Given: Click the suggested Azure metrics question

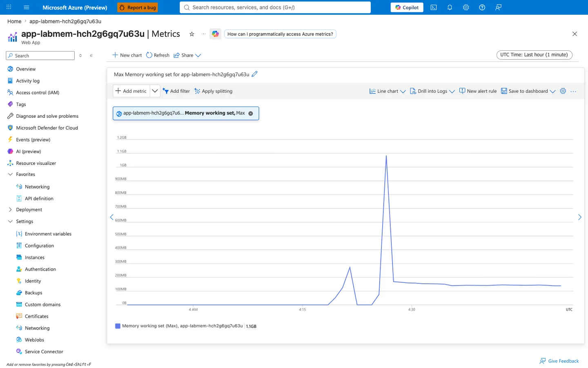Looking at the screenshot, I should coord(280,34).
